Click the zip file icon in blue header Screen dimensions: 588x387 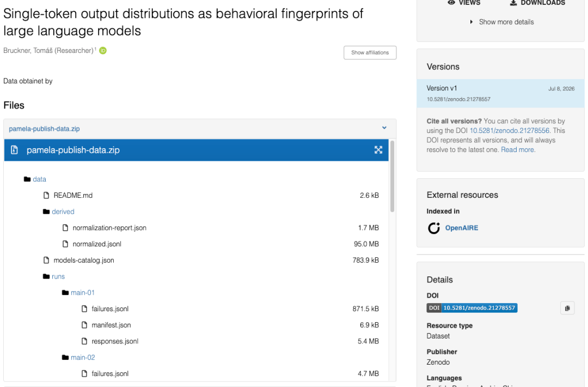(x=14, y=150)
